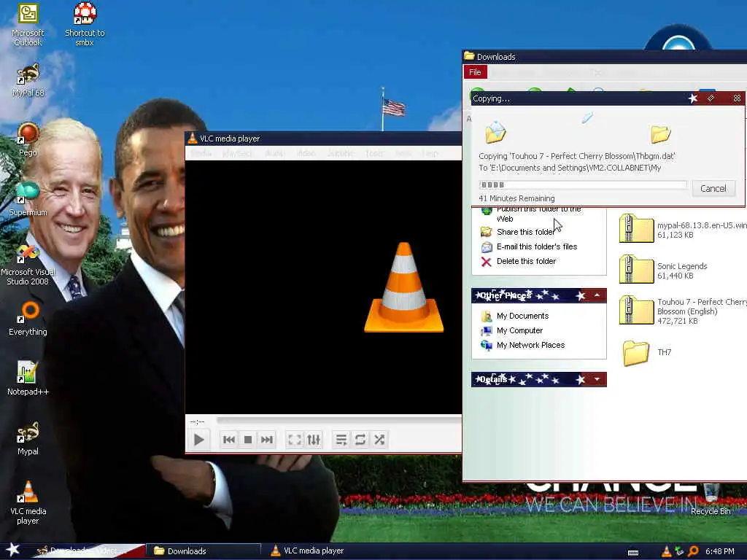Select the Everything search shortcut
The image size is (747, 560).
click(x=28, y=318)
